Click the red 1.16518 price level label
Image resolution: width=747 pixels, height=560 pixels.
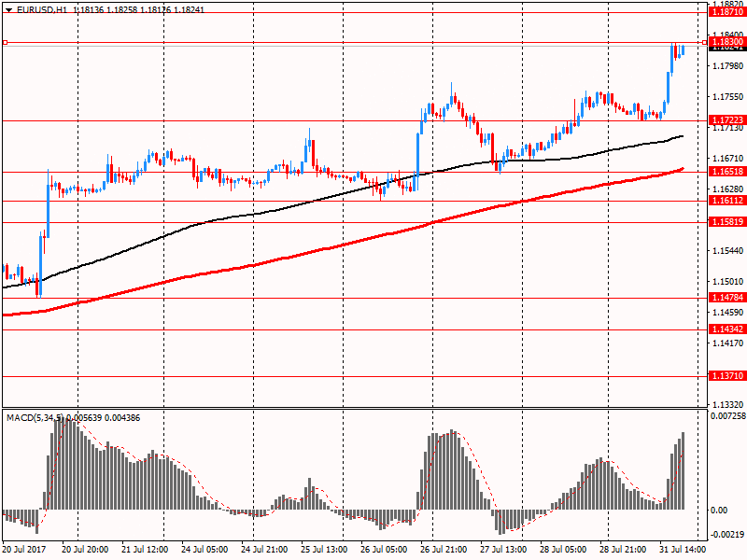[x=727, y=172]
